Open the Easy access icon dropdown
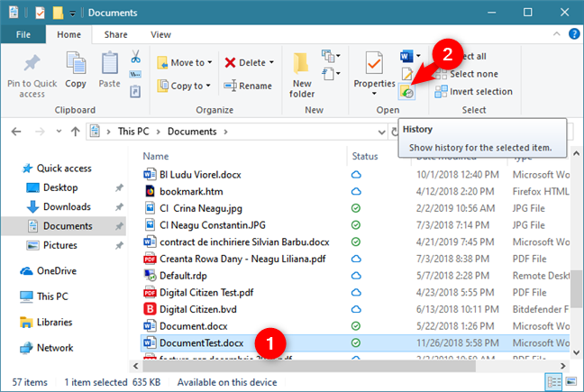584x392 pixels. pyautogui.click(x=331, y=74)
